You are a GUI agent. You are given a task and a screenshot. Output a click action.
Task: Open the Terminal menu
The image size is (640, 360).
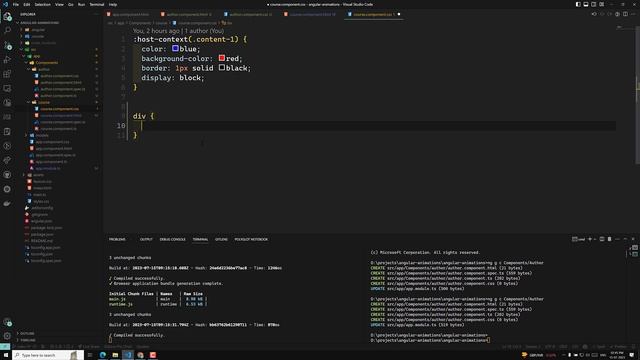click(97, 4)
